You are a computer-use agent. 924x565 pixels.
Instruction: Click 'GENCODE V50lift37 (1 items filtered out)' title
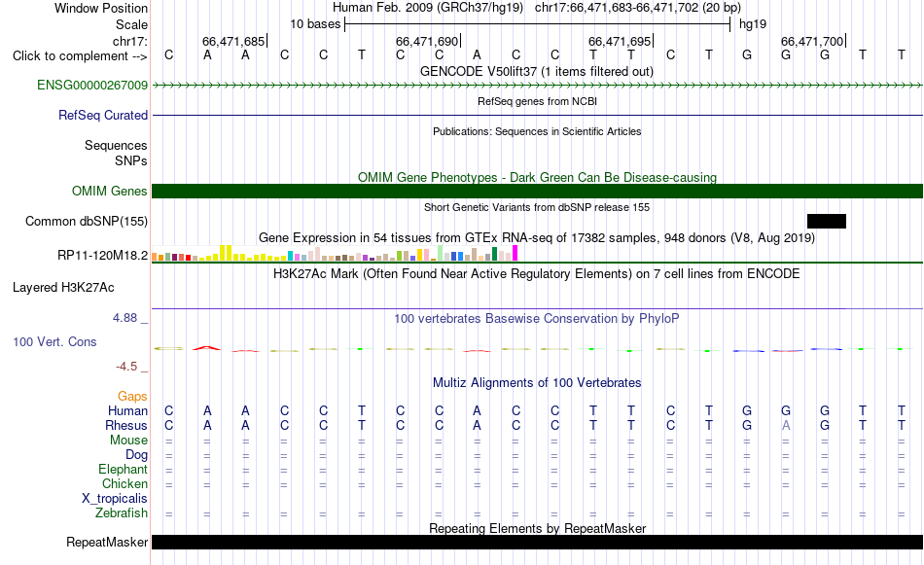point(537,72)
